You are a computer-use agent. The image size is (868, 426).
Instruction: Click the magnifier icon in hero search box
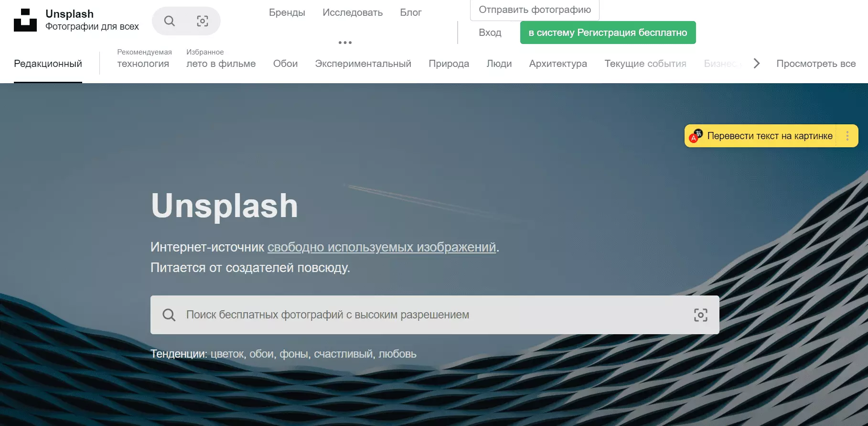pos(169,315)
